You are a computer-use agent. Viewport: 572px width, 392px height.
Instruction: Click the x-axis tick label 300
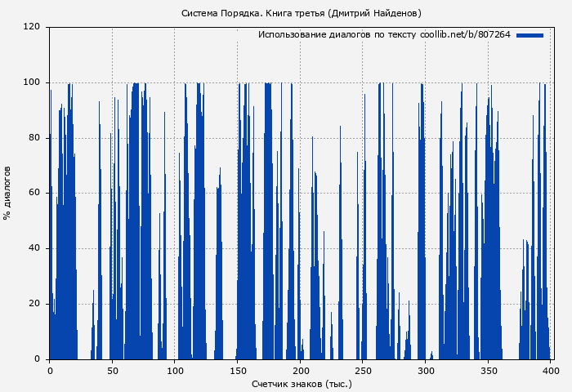(x=426, y=371)
